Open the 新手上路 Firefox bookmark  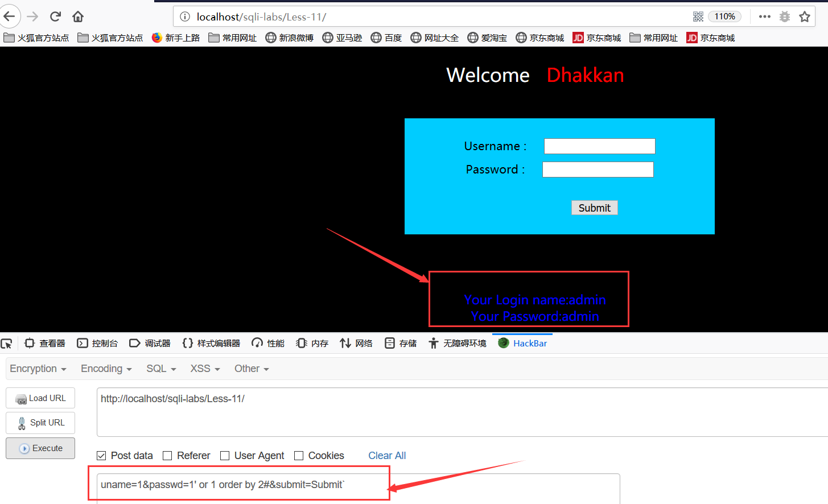(176, 38)
